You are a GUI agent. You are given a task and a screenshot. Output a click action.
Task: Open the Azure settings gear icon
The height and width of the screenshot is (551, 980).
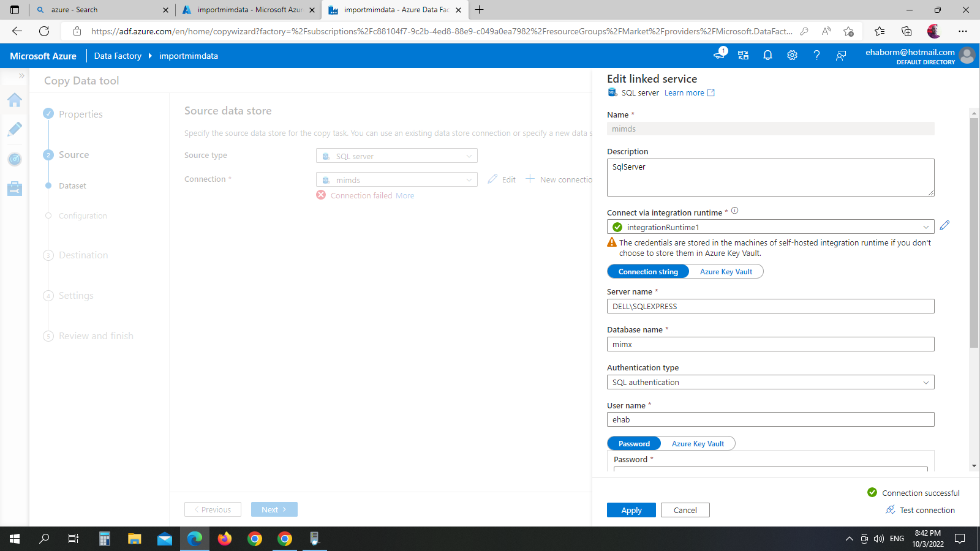click(x=792, y=55)
